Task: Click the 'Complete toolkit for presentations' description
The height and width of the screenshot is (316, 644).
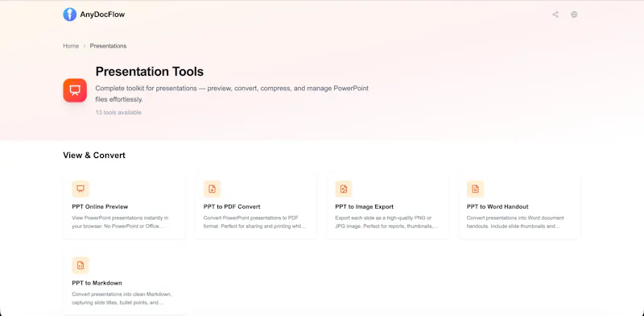Action: pyautogui.click(x=232, y=94)
